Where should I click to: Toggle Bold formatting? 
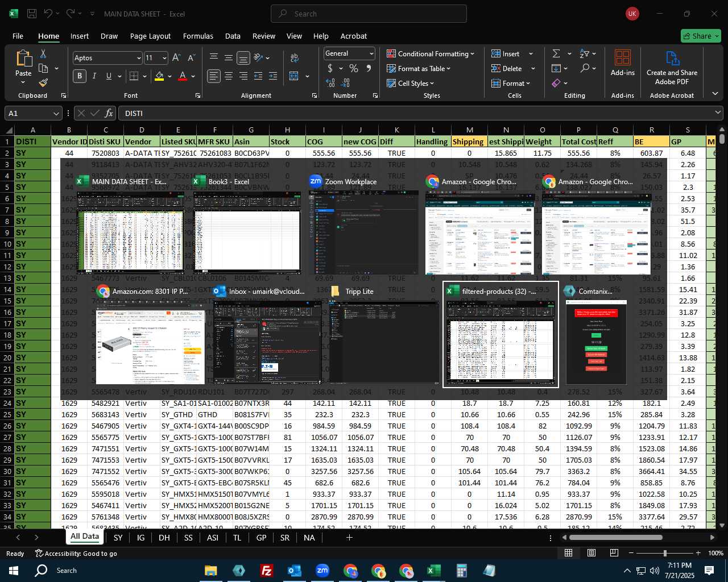[80, 76]
